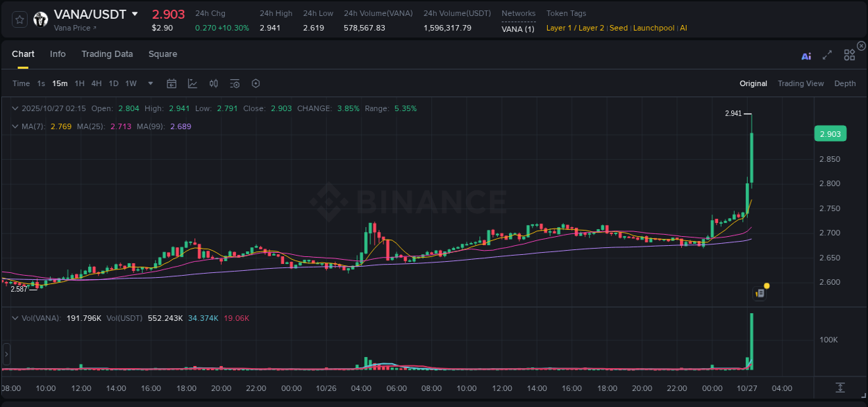
Task: Click the Launchpool token tag
Action: [653, 28]
